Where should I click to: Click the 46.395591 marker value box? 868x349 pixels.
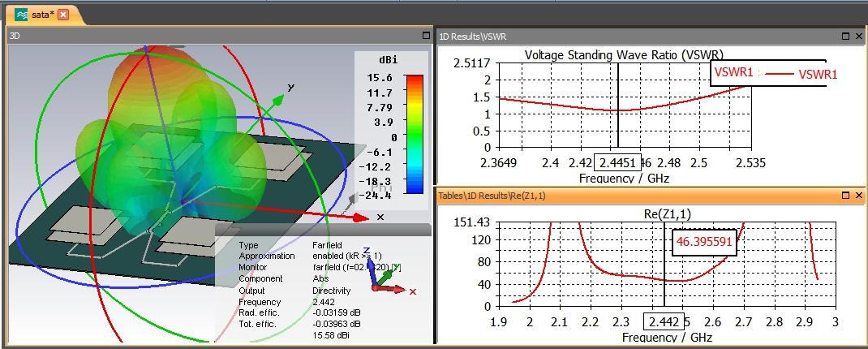pos(705,242)
